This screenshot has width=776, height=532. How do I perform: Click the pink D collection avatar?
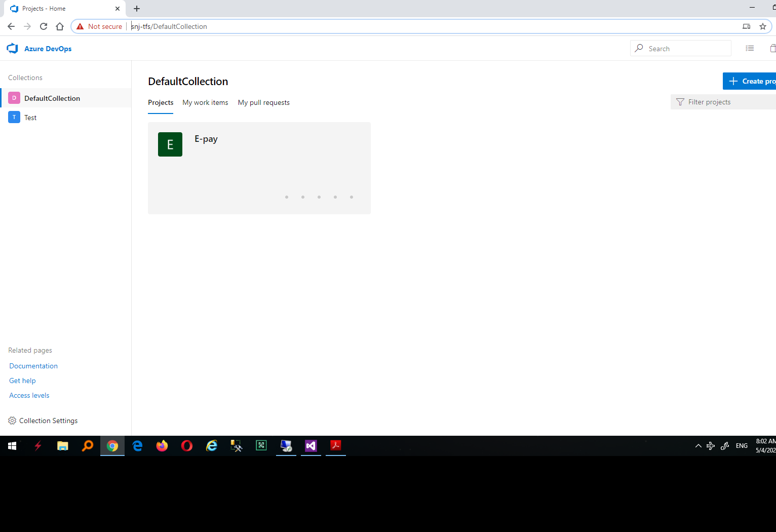coord(14,98)
